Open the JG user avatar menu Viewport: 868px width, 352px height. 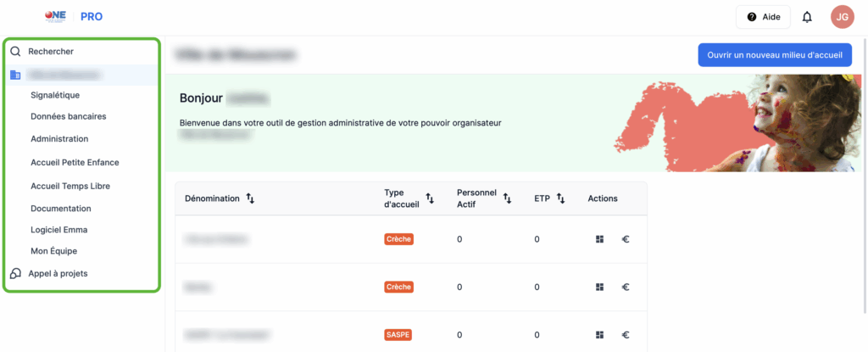[842, 17]
